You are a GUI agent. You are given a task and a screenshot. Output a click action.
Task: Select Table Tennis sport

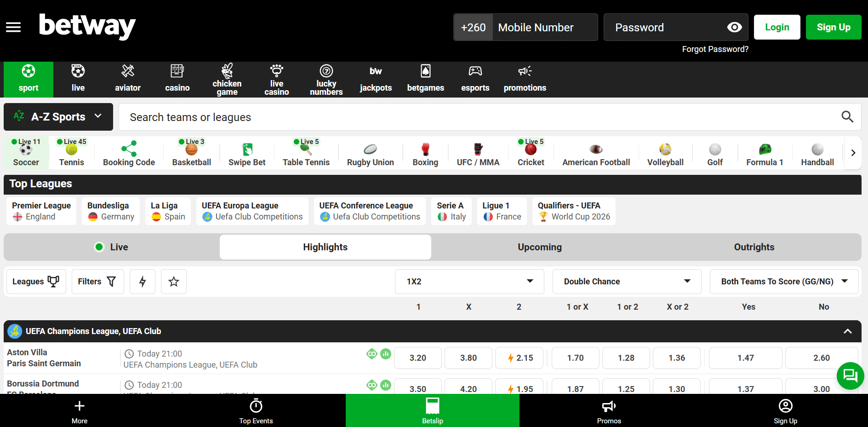[306, 153]
